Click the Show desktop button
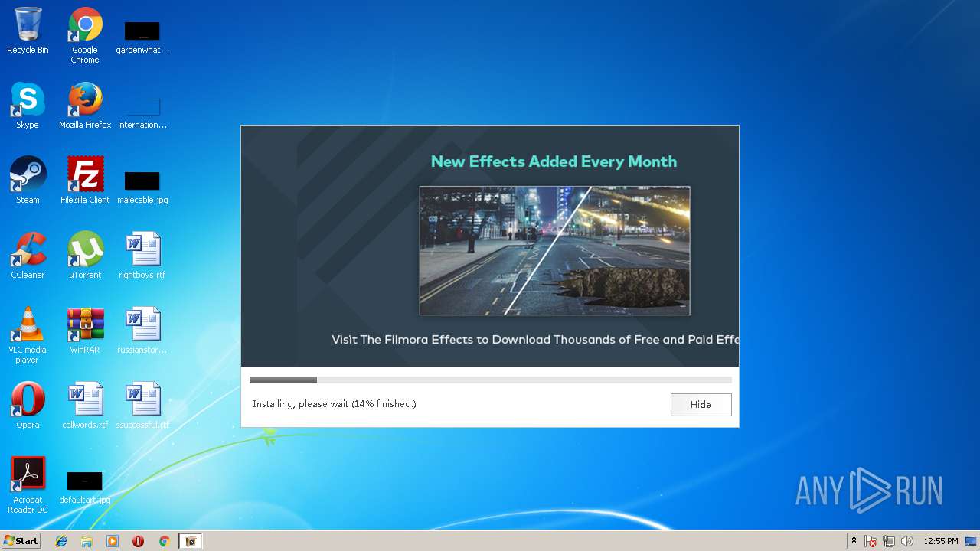The width and height of the screenshot is (980, 551). [x=971, y=541]
